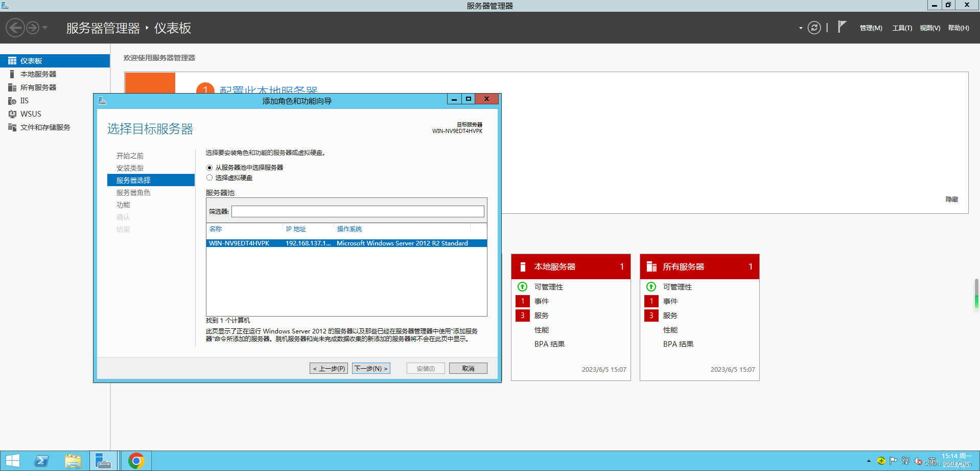The width and height of the screenshot is (980, 471).
Task: Refresh the Server Manager dashboard
Action: tap(814, 28)
